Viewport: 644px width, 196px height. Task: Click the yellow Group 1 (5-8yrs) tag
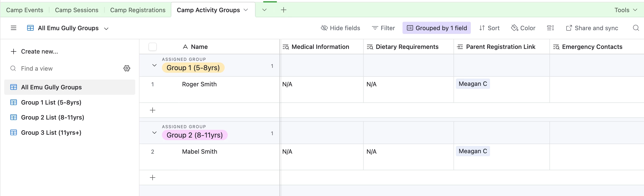pos(193,68)
